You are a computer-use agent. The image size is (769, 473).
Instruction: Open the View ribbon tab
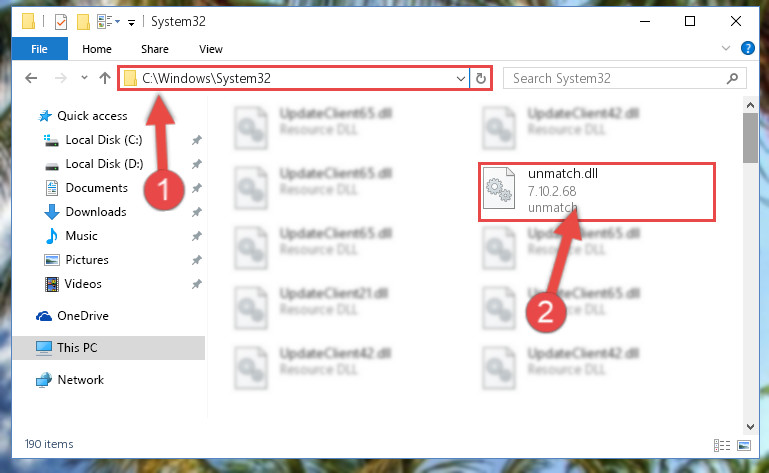pos(211,49)
